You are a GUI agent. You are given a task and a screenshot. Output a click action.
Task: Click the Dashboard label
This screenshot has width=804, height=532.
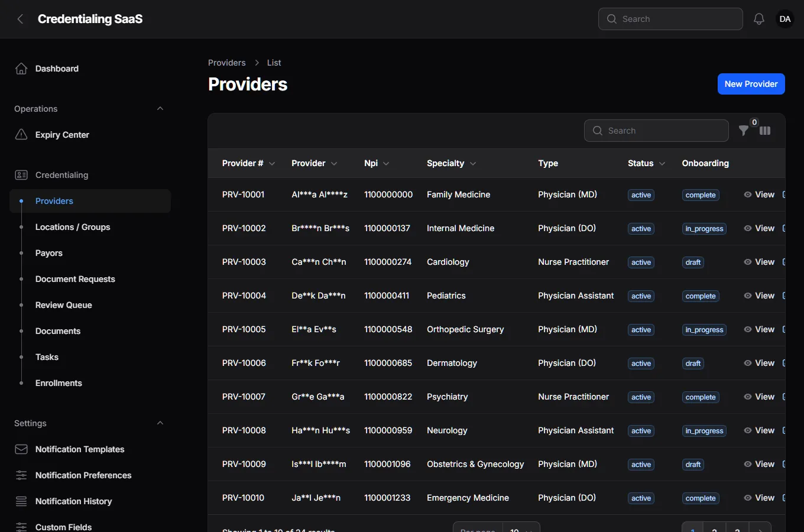click(57, 69)
